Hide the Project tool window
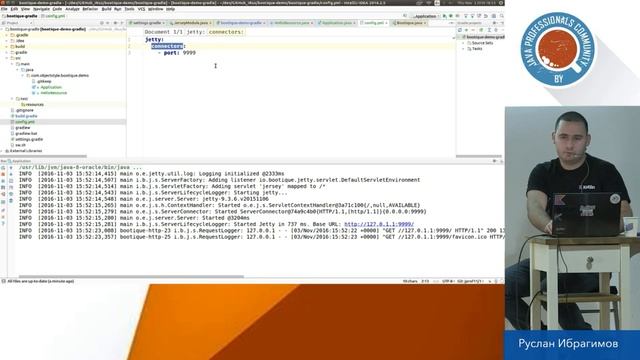This screenshot has height=360, width=640. (x=122, y=23)
